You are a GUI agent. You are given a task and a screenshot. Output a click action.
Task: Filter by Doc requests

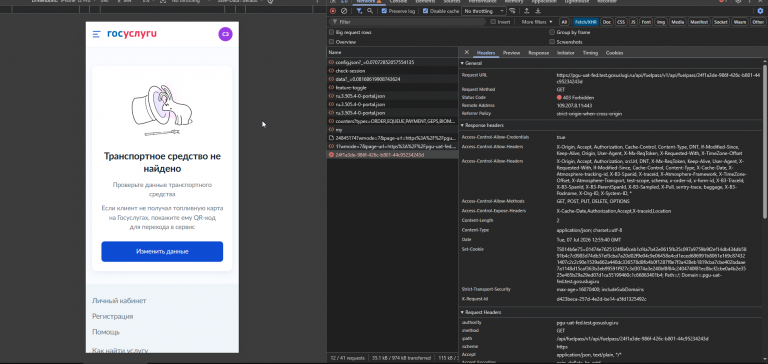click(x=607, y=22)
